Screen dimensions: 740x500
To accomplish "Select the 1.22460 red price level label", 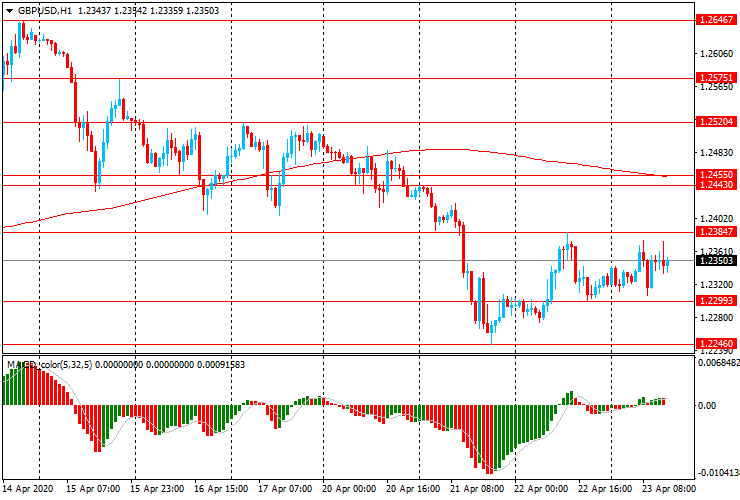I will click(716, 344).
